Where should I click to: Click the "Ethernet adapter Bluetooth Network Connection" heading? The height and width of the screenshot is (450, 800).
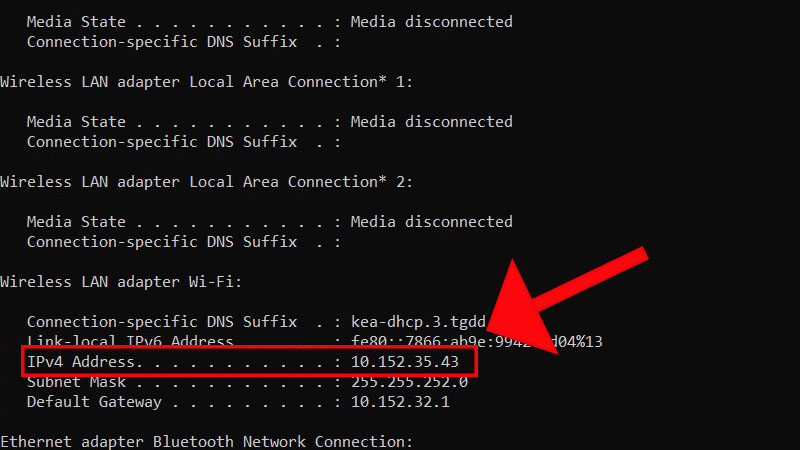tap(207, 441)
